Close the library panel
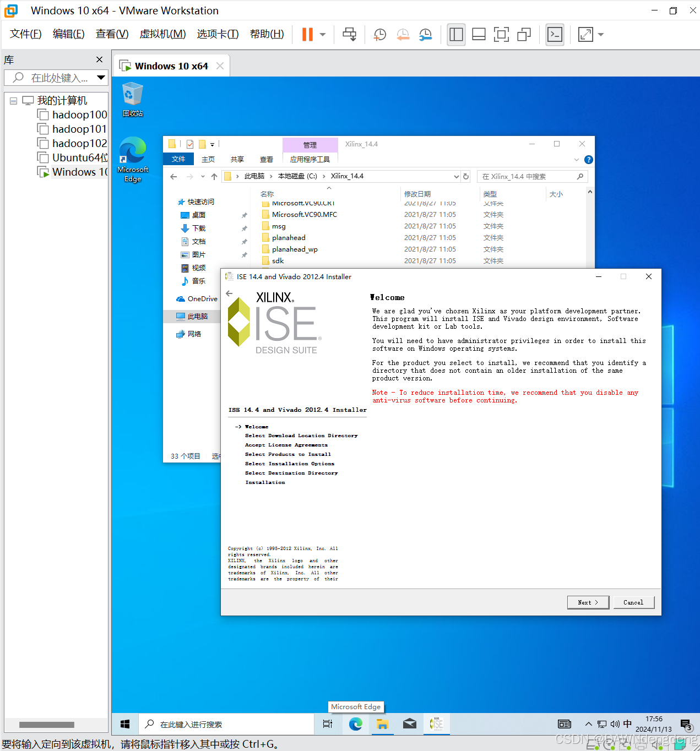This screenshot has width=700, height=751. 99,59
